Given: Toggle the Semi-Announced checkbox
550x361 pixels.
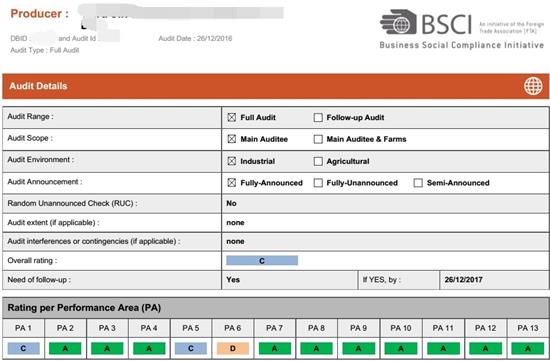Looking at the screenshot, I should coord(418,183).
